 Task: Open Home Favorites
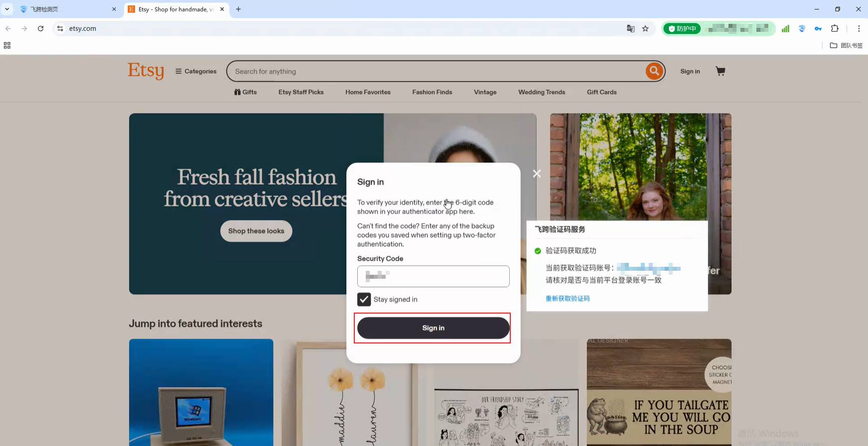coord(368,92)
